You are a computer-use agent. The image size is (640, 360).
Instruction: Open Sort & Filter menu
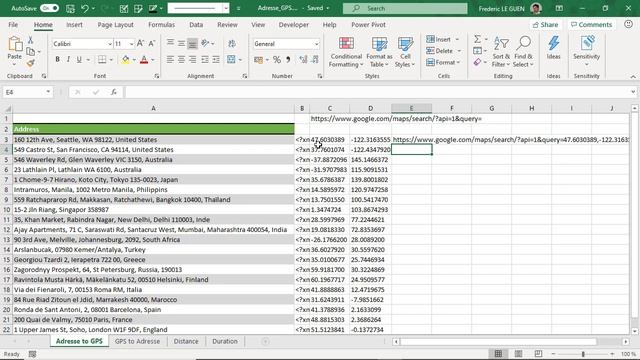pos(501,52)
